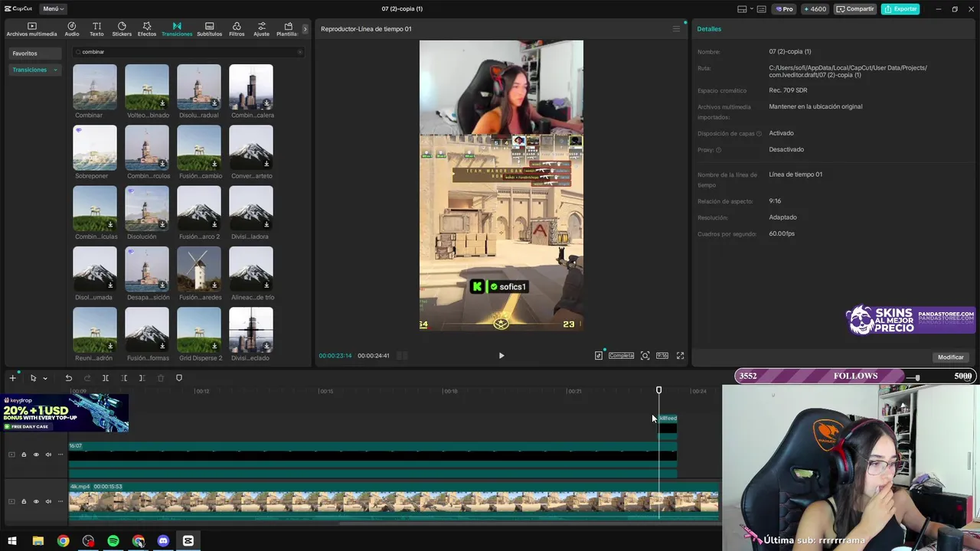Open Discord from the Windows taskbar

click(163, 541)
